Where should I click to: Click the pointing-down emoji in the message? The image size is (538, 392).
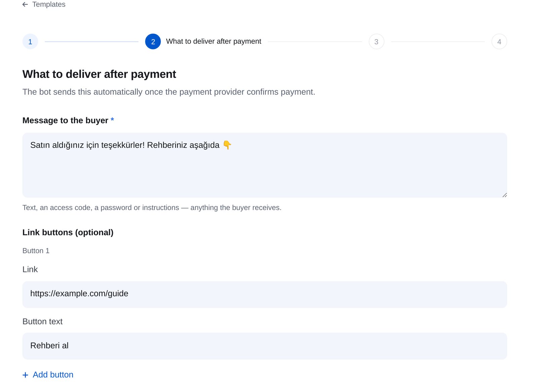pyautogui.click(x=227, y=145)
